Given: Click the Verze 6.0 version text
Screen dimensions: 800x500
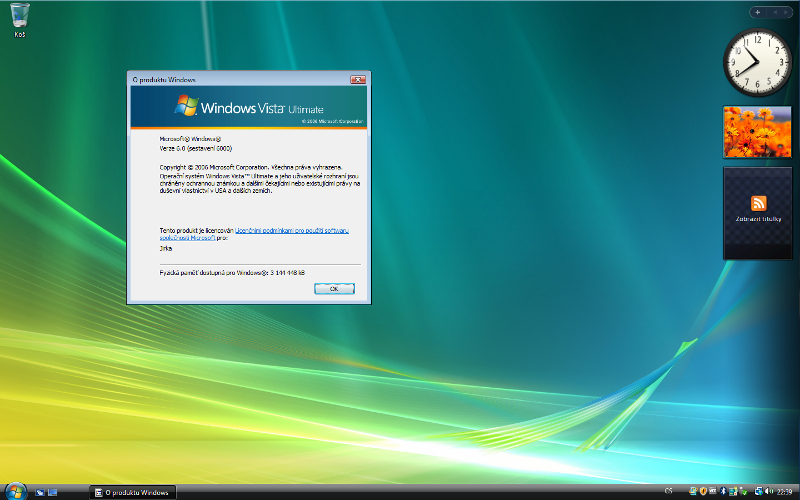Looking at the screenshot, I should click(x=195, y=148).
